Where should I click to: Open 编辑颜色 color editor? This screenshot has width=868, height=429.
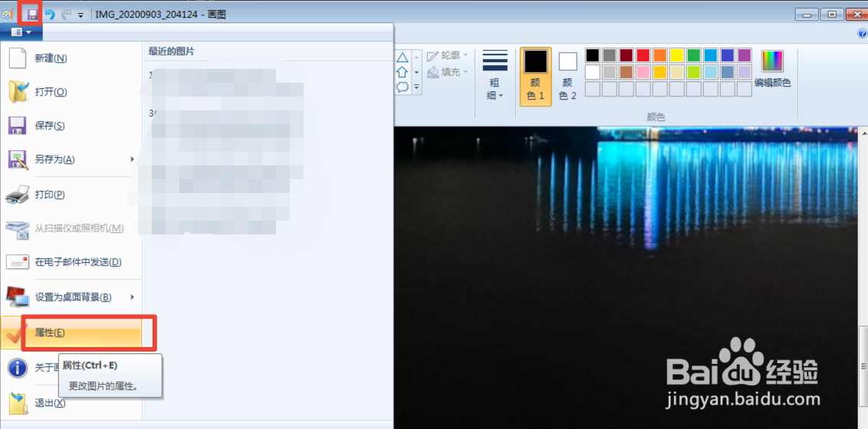(773, 70)
